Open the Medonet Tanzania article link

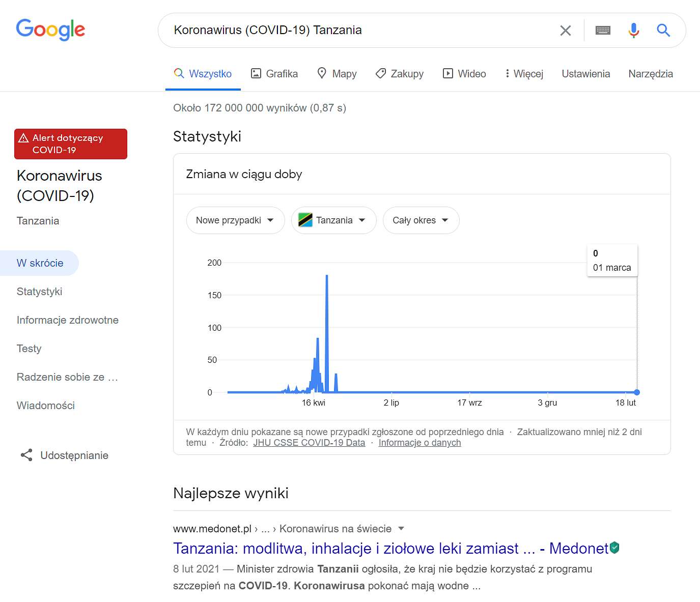(x=390, y=548)
